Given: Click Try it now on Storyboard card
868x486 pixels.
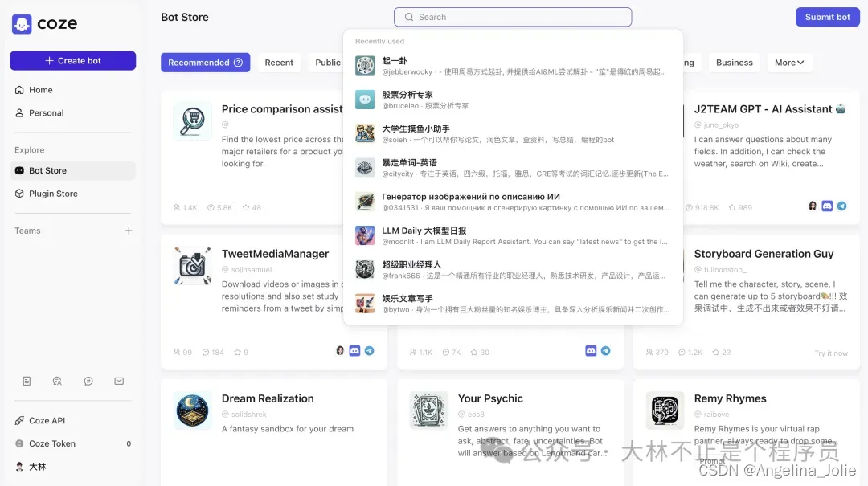Looking at the screenshot, I should pyautogui.click(x=831, y=353).
